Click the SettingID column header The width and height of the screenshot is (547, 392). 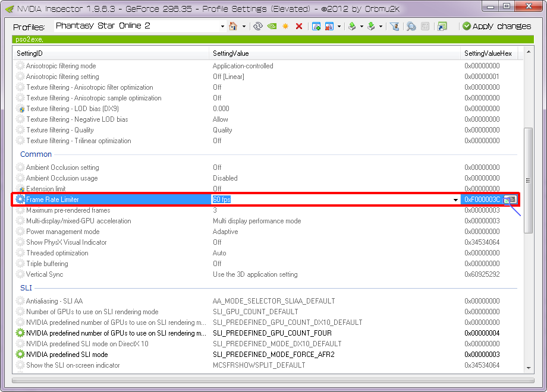click(111, 53)
